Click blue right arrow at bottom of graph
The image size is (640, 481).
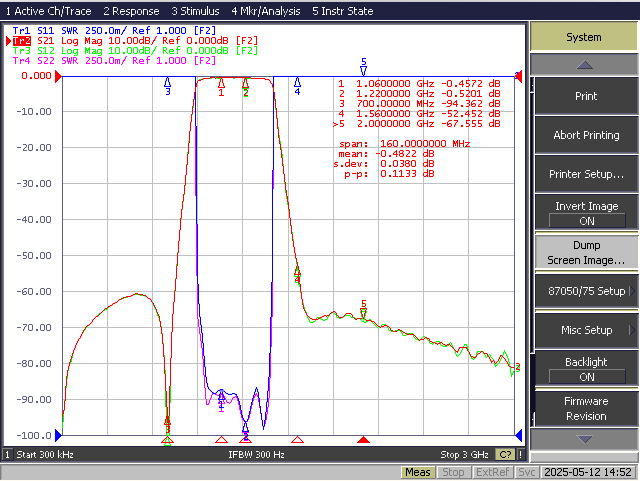[x=519, y=436]
